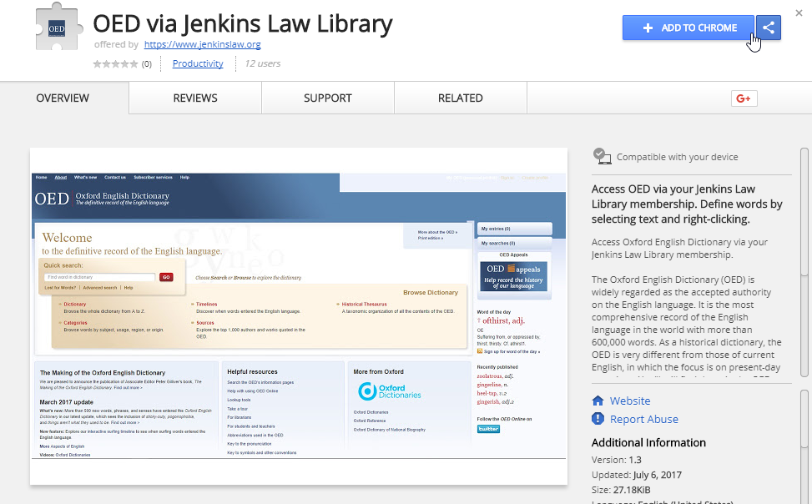Close the extension details overlay
Image resolution: width=812 pixels, height=504 pixels.
[799, 13]
